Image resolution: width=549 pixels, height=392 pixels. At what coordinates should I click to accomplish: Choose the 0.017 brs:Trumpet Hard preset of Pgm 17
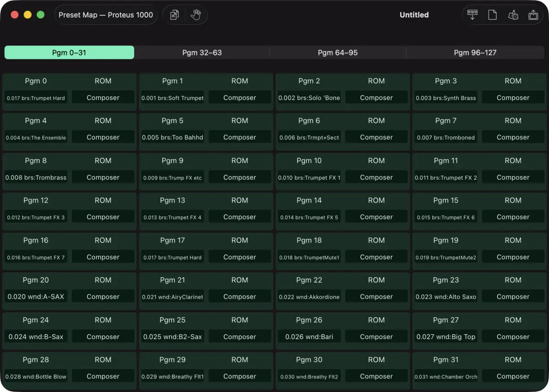(x=172, y=257)
